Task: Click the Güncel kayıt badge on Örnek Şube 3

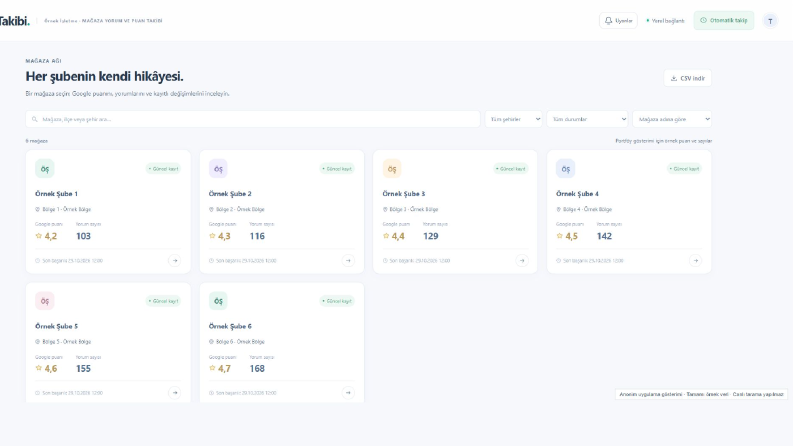Action: (511, 169)
